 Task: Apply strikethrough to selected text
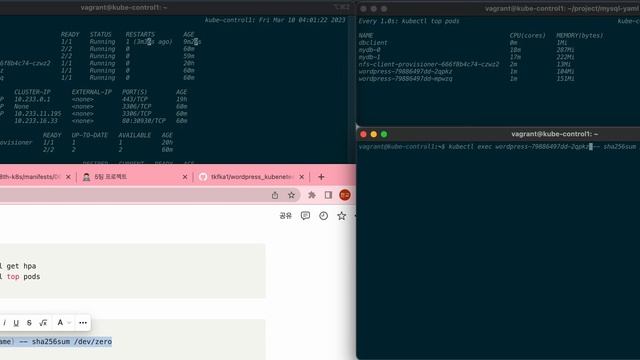29,323
